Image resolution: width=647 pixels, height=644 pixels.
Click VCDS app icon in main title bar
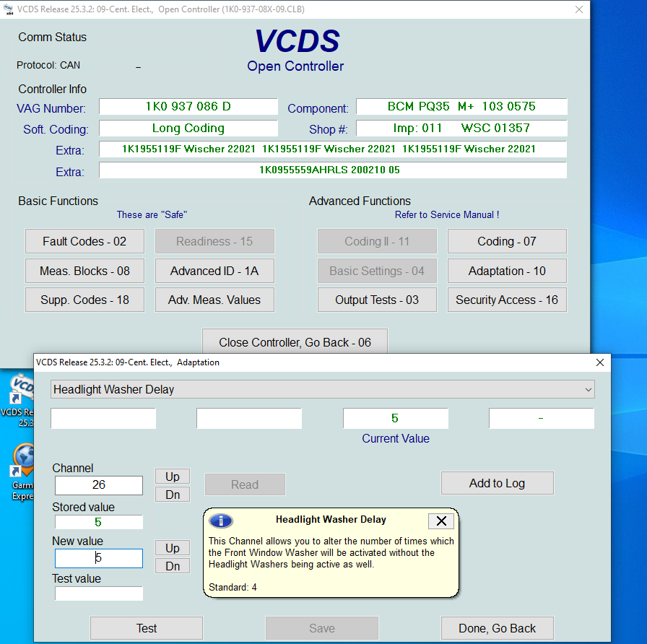click(9, 9)
